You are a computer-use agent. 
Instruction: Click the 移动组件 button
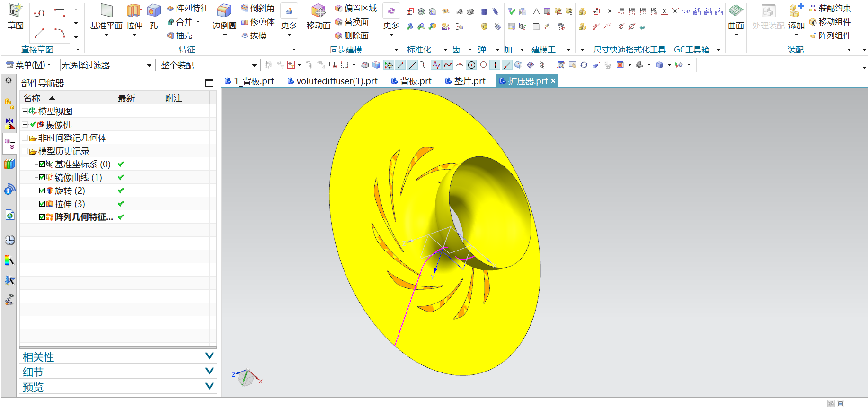[830, 22]
